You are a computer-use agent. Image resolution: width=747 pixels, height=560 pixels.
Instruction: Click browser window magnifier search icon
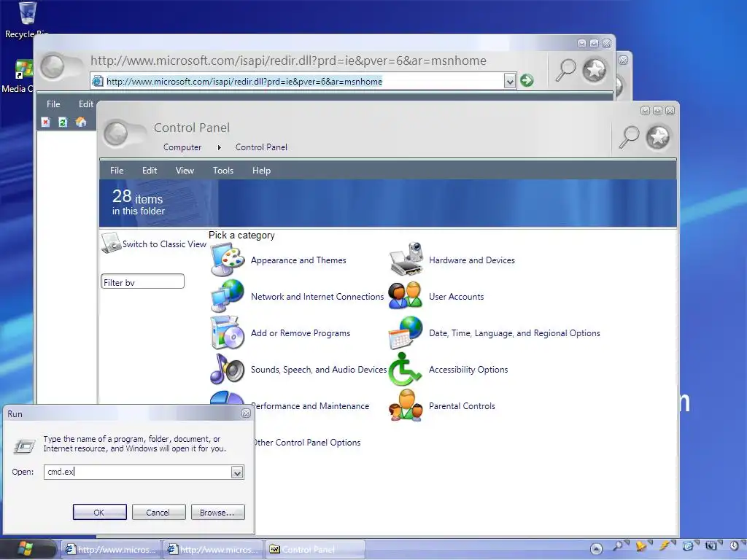pyautogui.click(x=566, y=71)
